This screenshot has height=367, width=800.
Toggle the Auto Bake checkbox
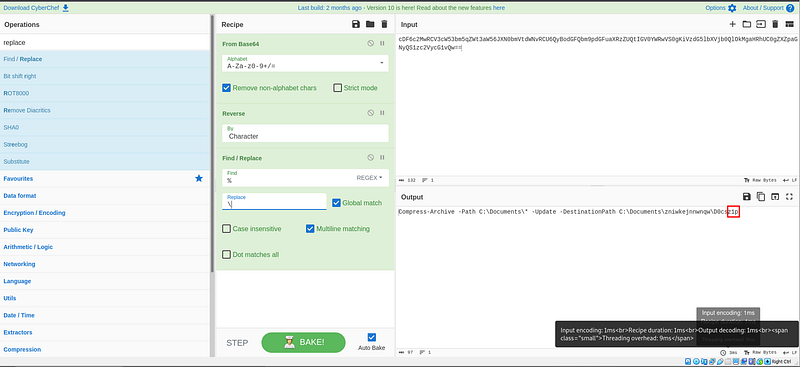click(371, 337)
